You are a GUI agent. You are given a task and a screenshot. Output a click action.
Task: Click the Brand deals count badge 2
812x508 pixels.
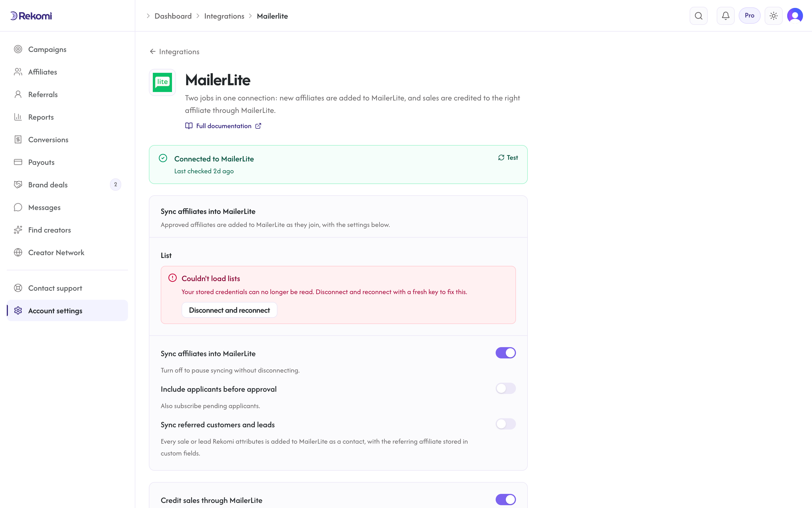click(115, 185)
